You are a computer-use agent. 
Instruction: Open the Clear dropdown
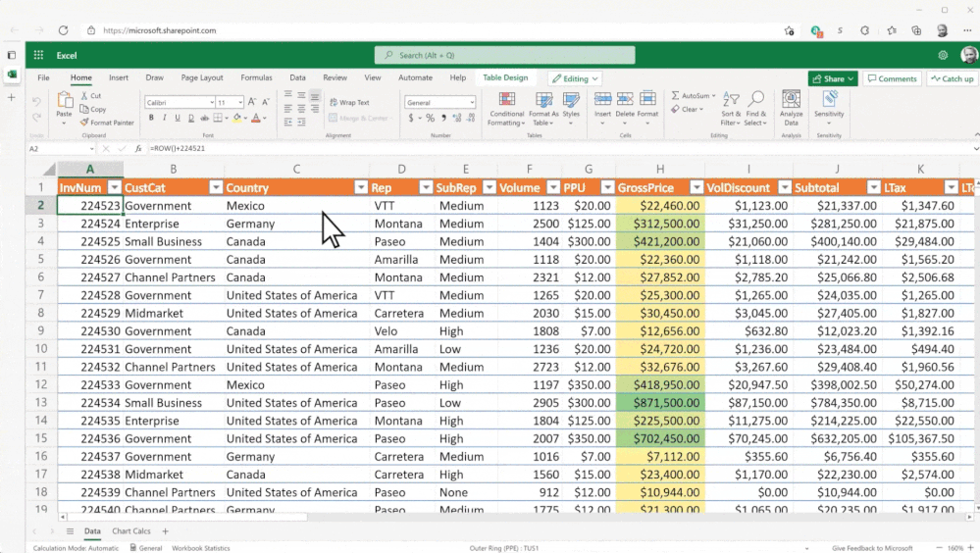[x=687, y=109]
